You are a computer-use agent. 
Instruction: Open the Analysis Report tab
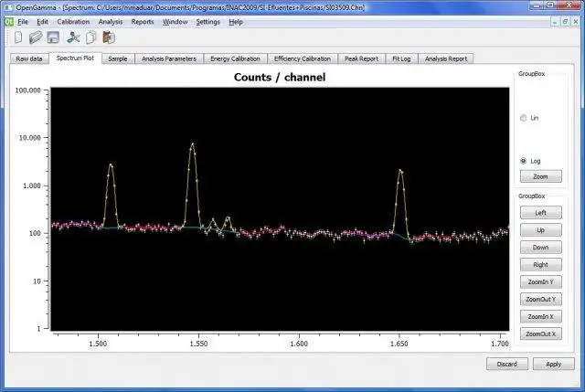click(x=446, y=58)
